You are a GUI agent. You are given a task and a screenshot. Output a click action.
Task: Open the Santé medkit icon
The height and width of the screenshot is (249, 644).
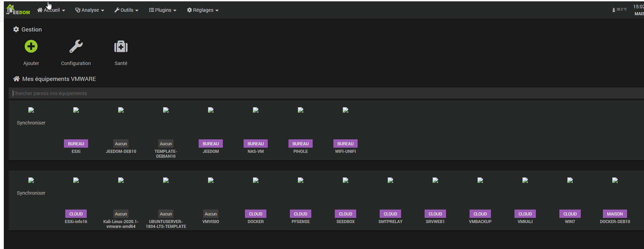point(121,46)
